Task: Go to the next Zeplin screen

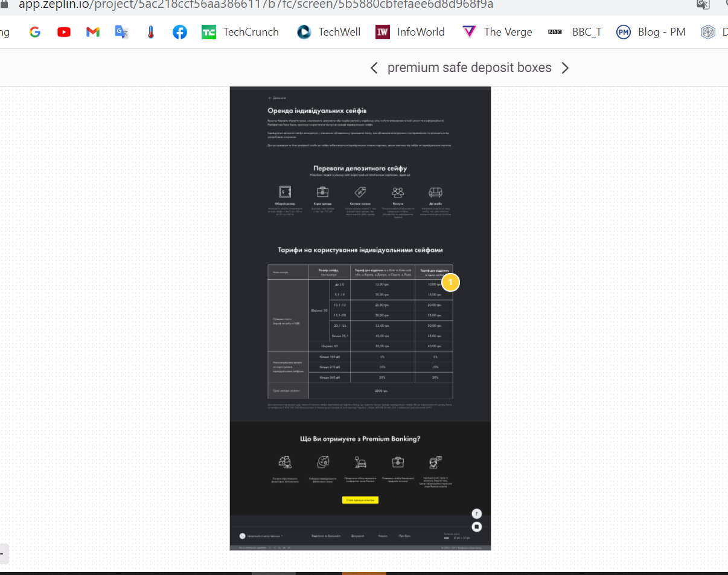Action: [565, 68]
